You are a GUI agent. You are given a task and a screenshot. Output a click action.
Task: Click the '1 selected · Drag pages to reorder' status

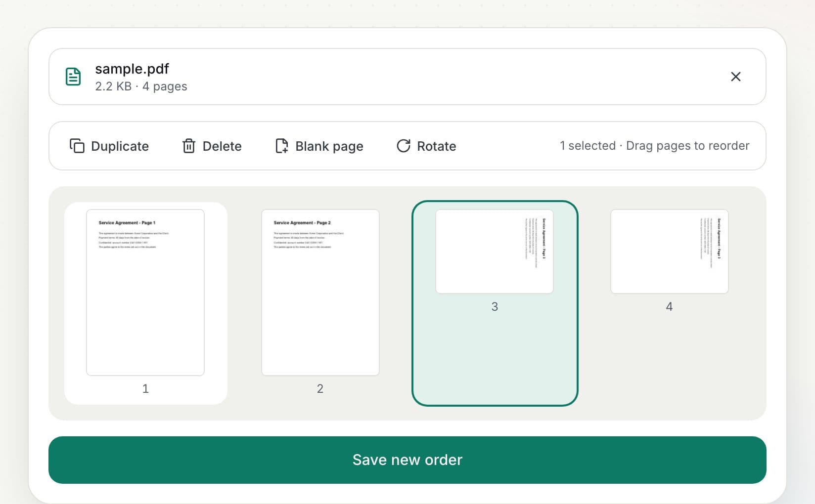coord(654,146)
